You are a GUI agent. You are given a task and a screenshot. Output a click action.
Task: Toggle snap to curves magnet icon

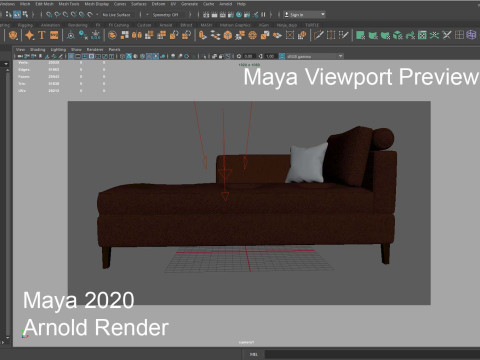57,15
